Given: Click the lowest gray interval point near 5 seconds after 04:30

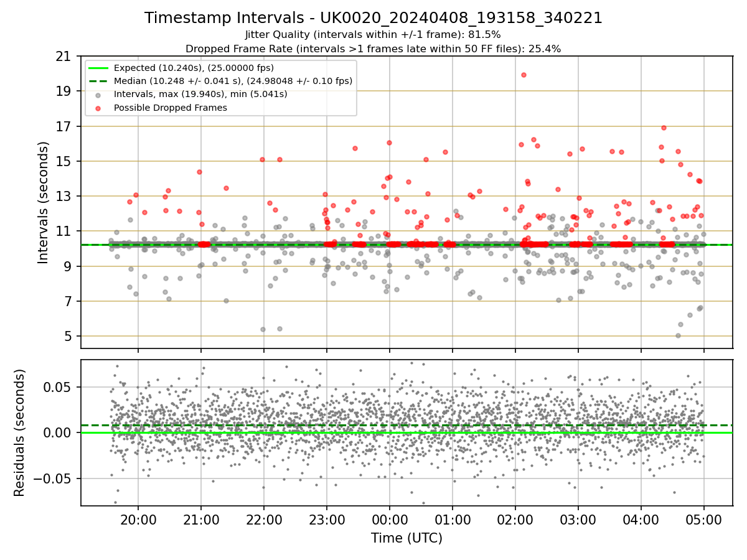Looking at the screenshot, I should 678,335.
